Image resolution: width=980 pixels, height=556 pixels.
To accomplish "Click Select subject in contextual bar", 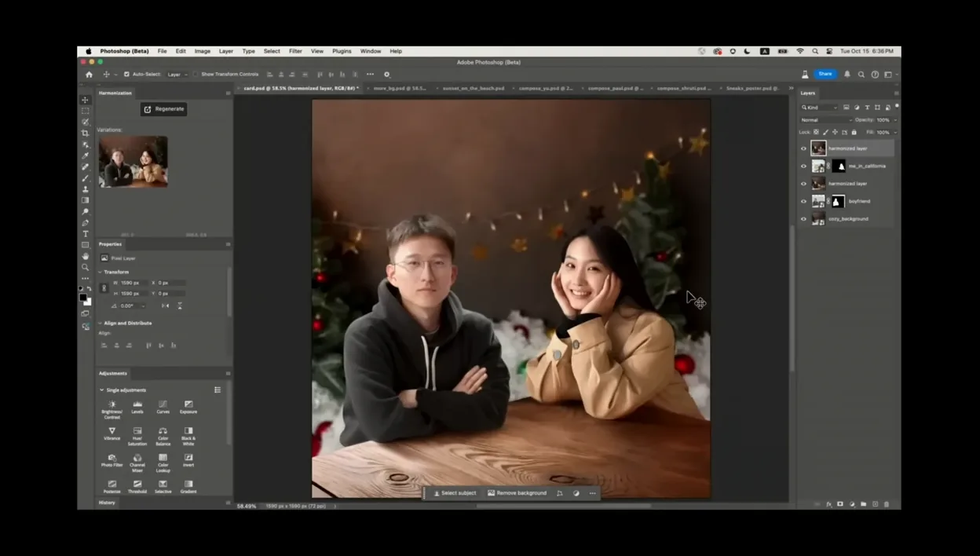I will pyautogui.click(x=455, y=493).
